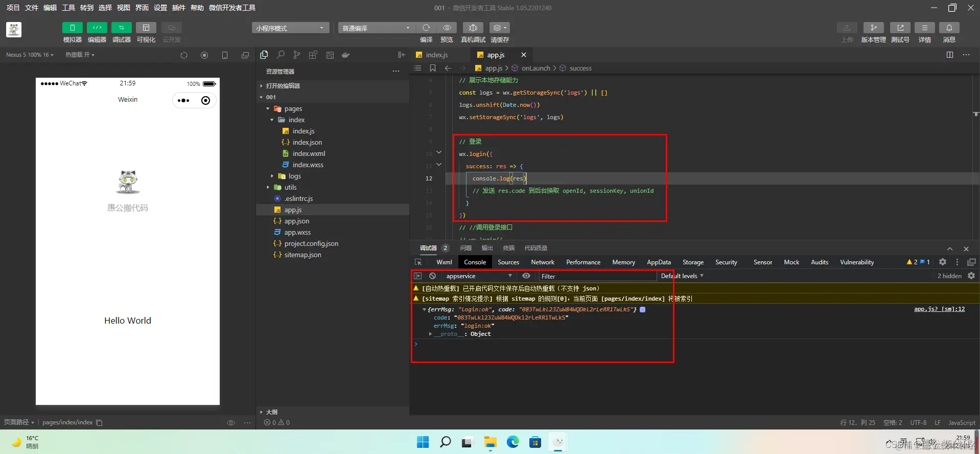Open the AppData devtools tab

point(659,262)
